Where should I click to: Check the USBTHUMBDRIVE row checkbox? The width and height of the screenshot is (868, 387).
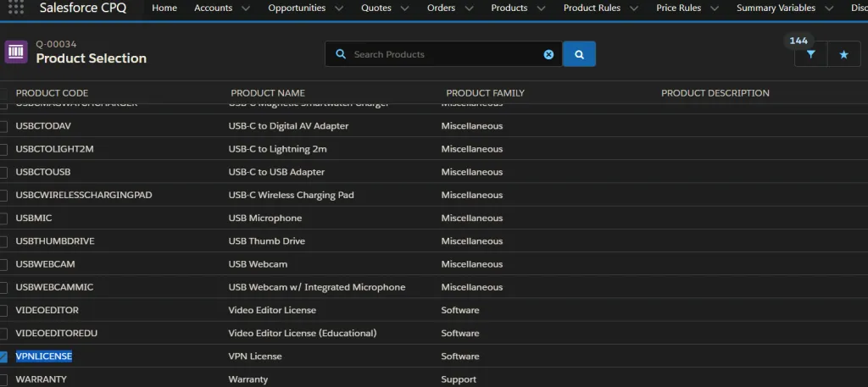click(3, 241)
